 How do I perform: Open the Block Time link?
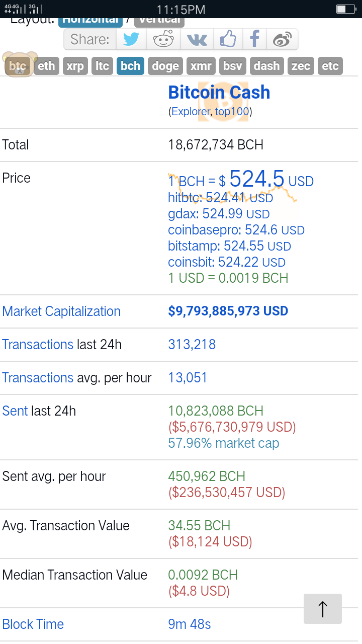[x=33, y=624]
